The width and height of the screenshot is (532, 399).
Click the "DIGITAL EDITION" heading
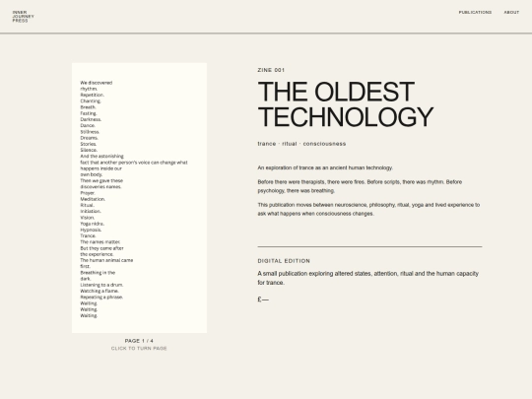(284, 261)
